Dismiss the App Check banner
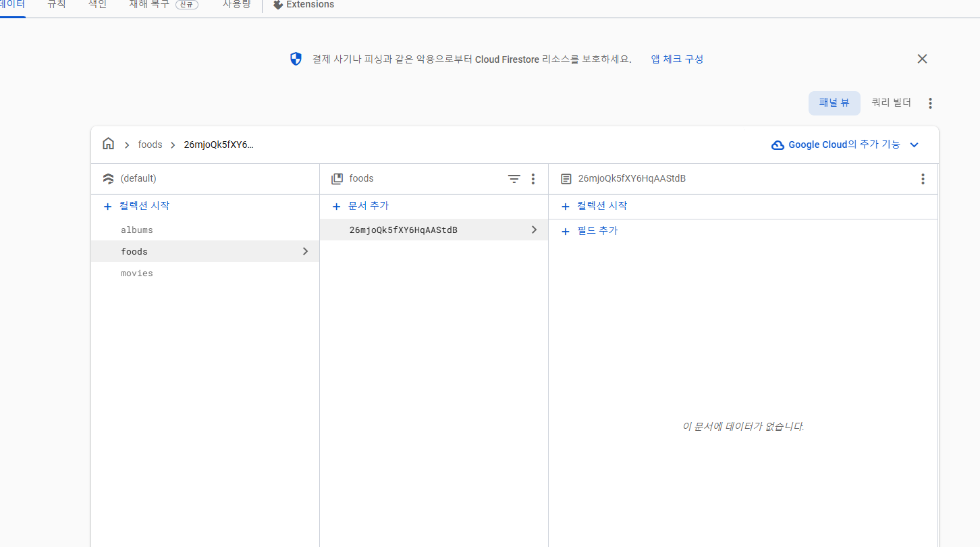 click(923, 59)
